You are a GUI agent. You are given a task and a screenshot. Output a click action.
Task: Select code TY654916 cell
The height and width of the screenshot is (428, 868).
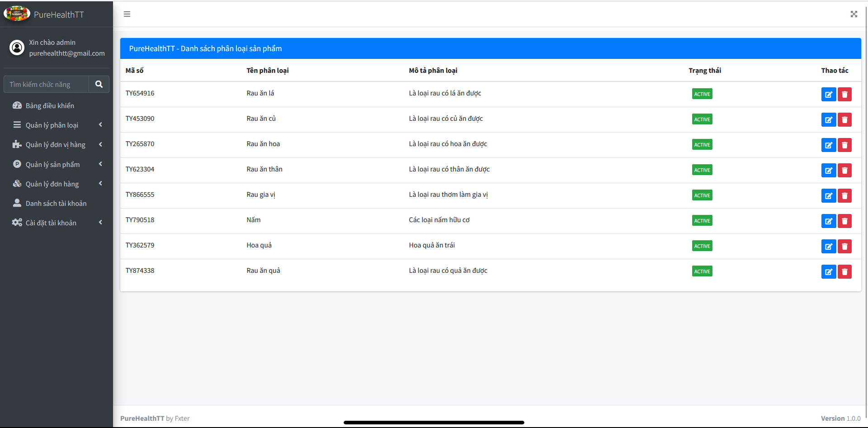[140, 93]
